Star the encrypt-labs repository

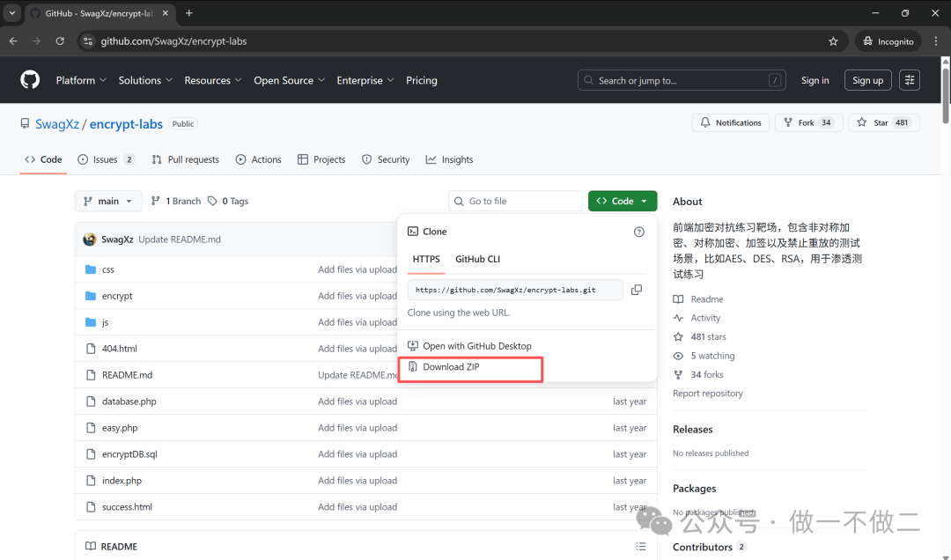[883, 123]
